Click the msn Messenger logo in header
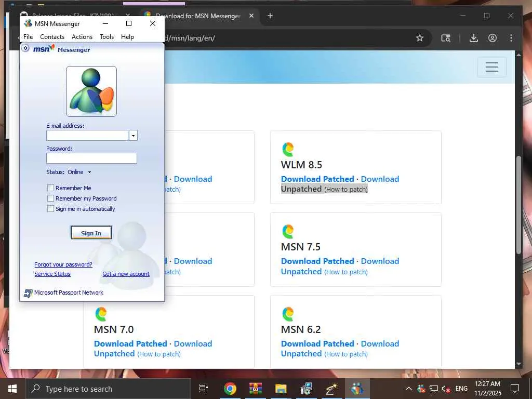This screenshot has height=399, width=532. [61, 49]
